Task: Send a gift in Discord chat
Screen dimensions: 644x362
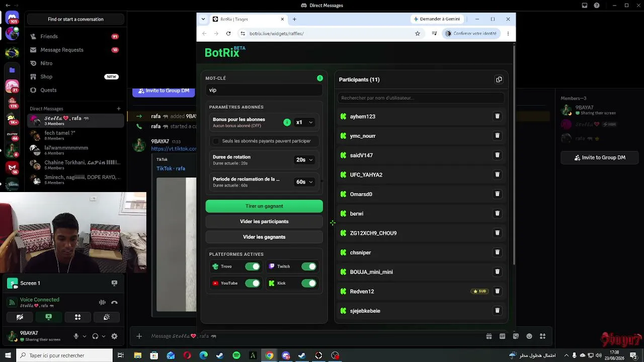Action: pos(489,336)
